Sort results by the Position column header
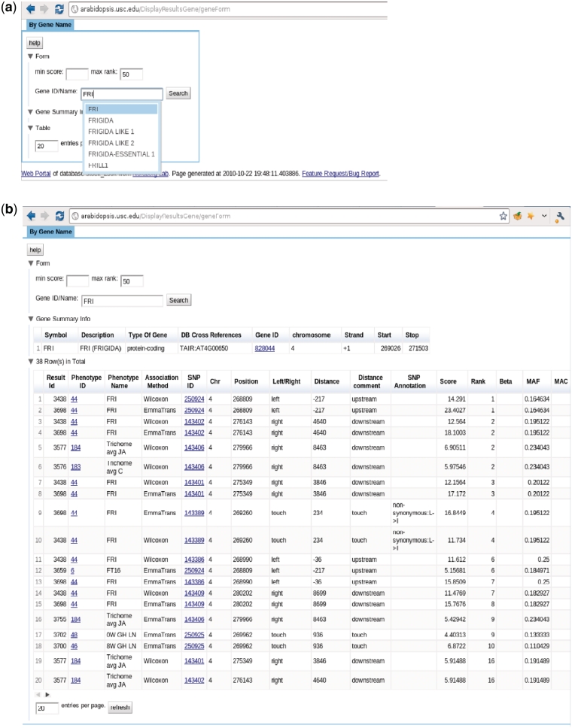 (246, 381)
